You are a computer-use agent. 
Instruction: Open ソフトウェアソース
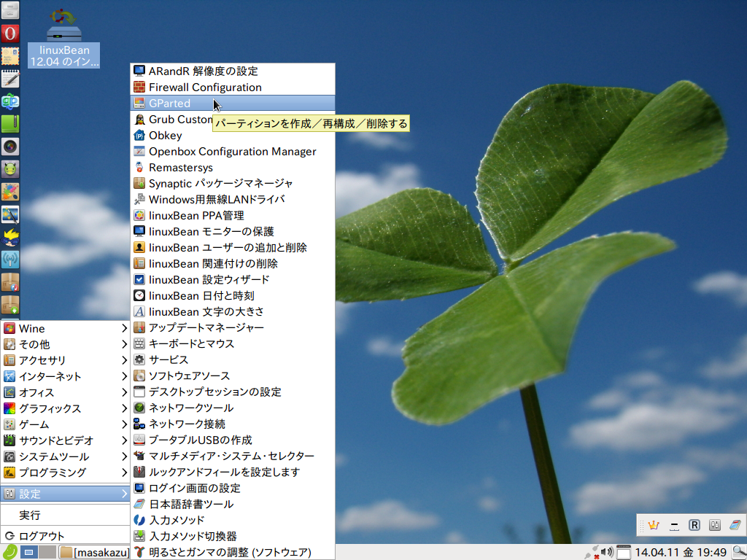click(x=233, y=376)
